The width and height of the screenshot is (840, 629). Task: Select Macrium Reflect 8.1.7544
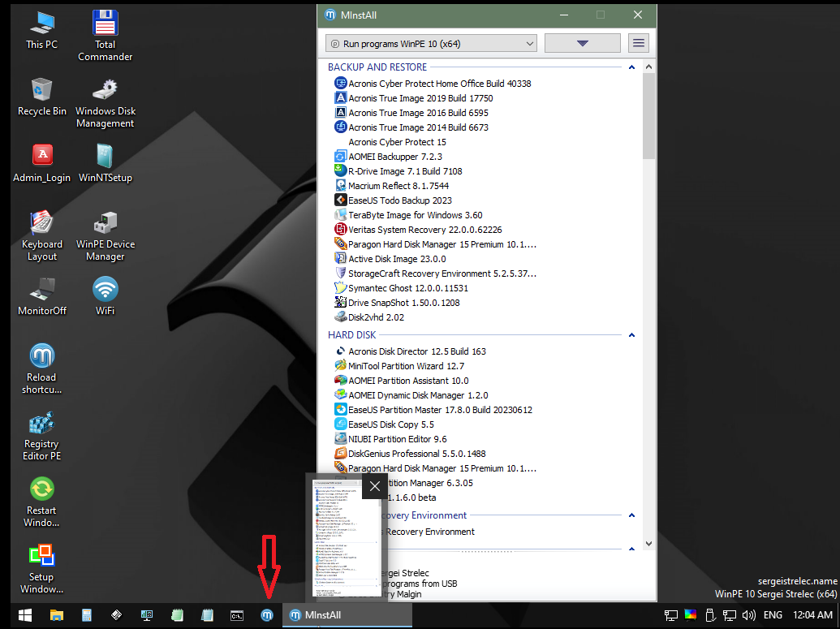(392, 185)
